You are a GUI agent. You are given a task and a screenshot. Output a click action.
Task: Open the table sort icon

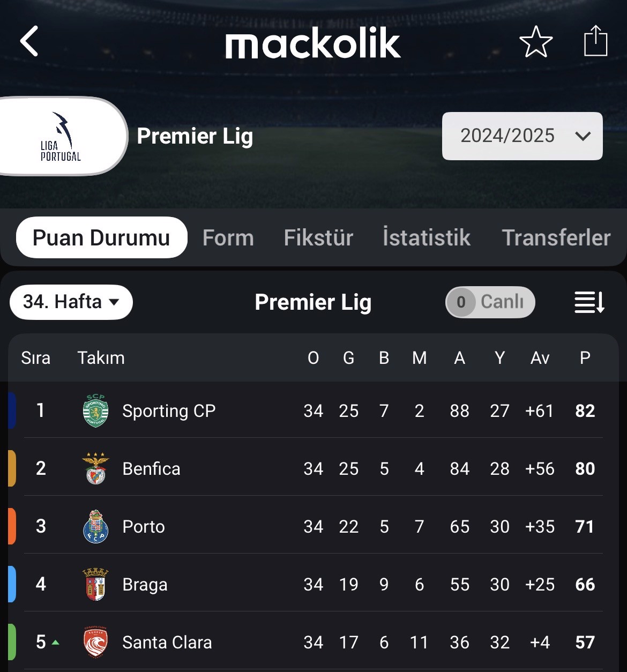pyautogui.click(x=589, y=302)
